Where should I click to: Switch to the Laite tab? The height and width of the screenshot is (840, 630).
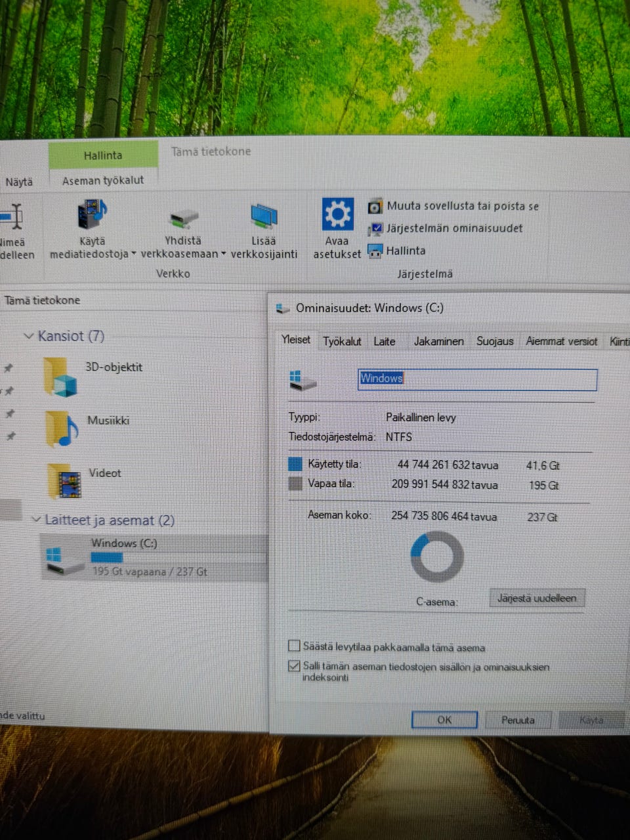coord(385,341)
